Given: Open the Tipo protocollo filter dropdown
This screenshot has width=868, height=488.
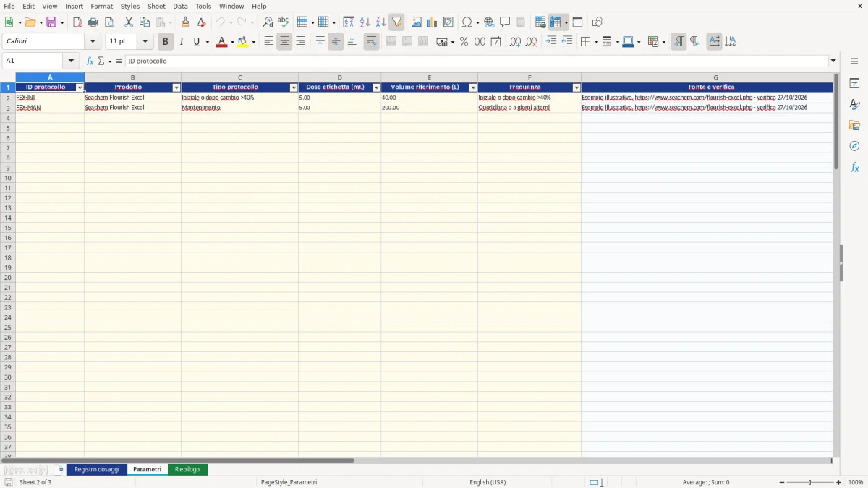Looking at the screenshot, I should click(x=294, y=87).
